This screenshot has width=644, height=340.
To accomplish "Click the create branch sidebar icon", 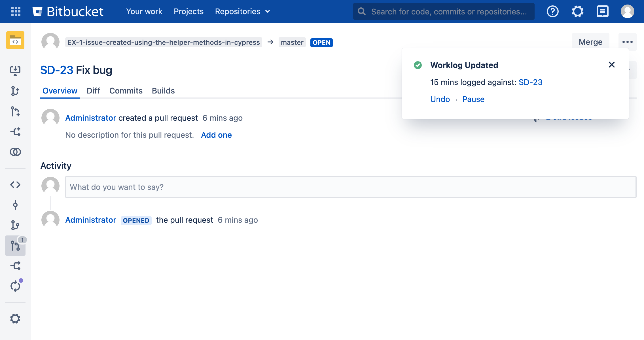I will (x=15, y=91).
